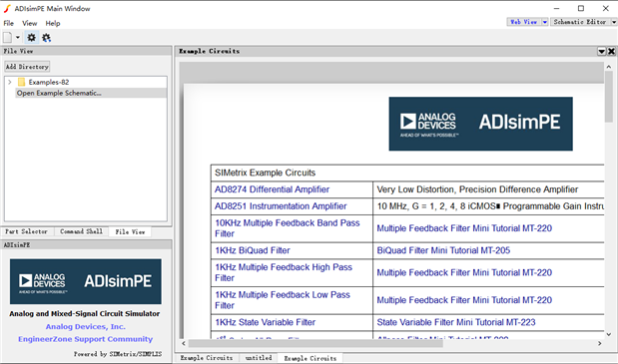Click EngineerZone Support Community link
The height and width of the screenshot is (364, 618).
(85, 339)
